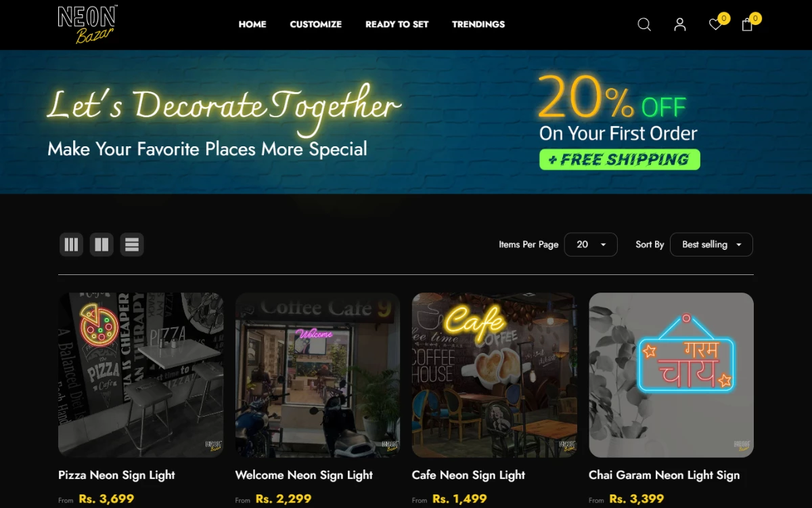812x508 pixels.
Task: Open the Chai Garam Neon Light Sign title
Action: coord(664,475)
